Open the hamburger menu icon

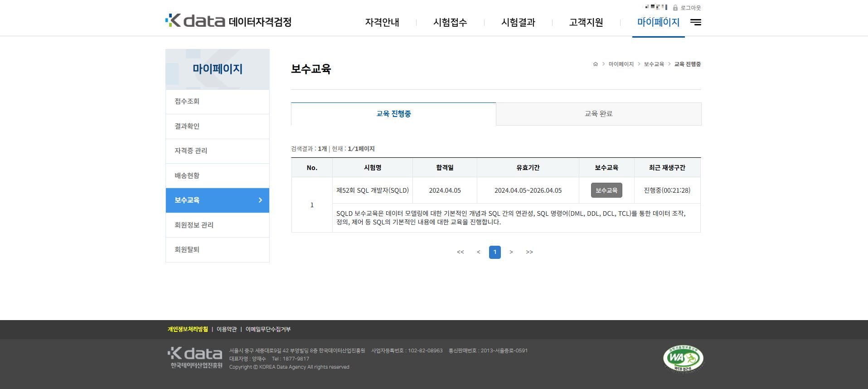[695, 22]
